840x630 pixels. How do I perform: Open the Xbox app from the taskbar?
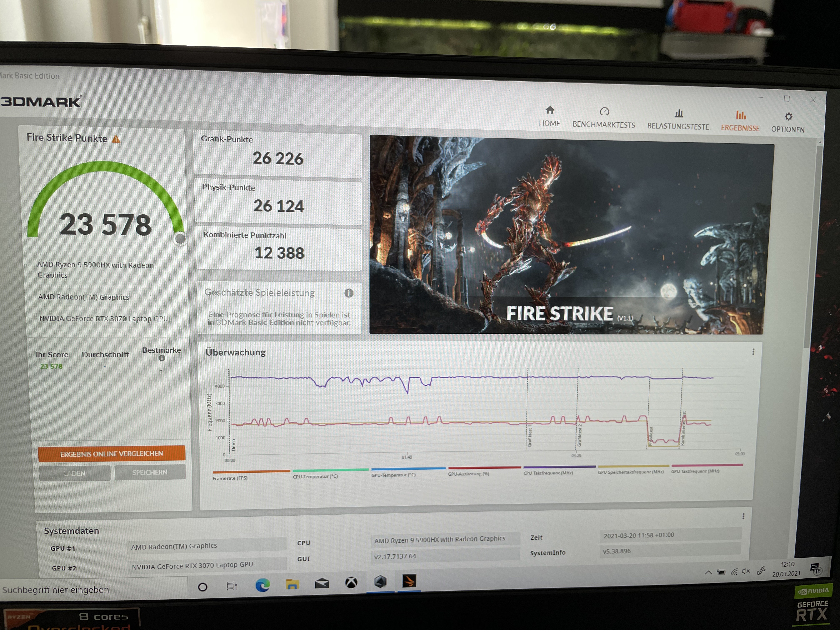tap(351, 582)
